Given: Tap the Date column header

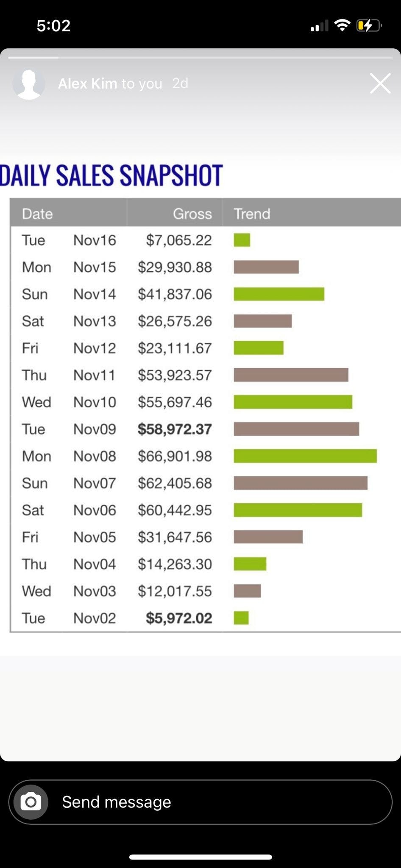Looking at the screenshot, I should [x=37, y=214].
